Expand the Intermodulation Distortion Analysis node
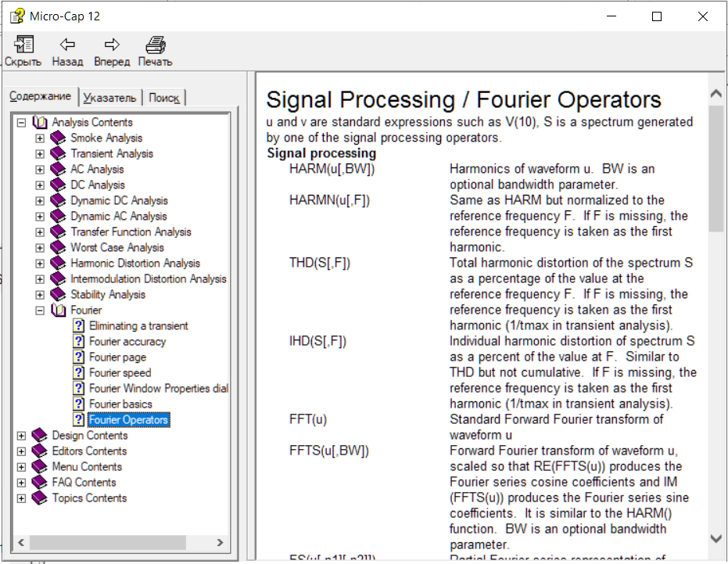The height and width of the screenshot is (564, 728). 40,279
